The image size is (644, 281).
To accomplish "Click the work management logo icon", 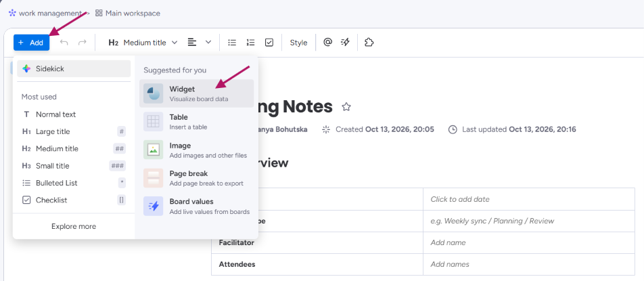I will click(12, 13).
